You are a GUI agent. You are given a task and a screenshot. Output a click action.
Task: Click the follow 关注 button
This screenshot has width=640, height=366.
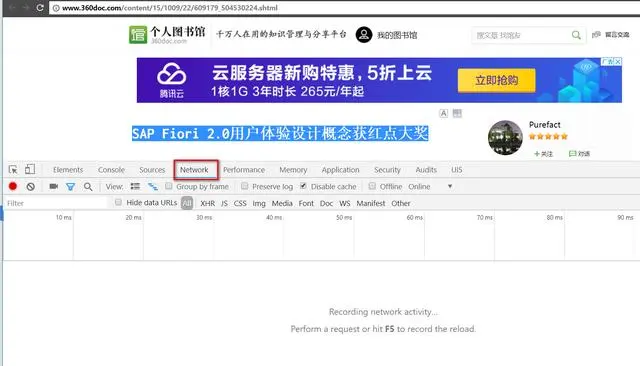coord(543,154)
